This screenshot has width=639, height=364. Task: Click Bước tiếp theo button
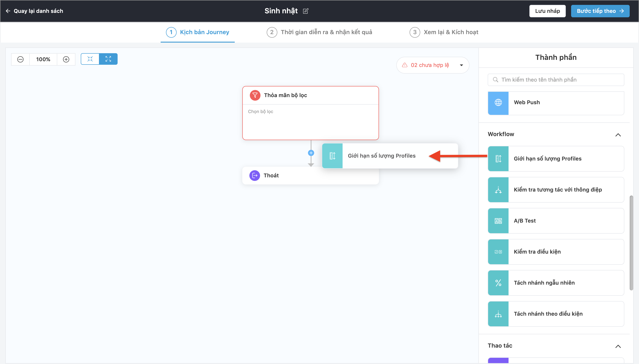point(600,11)
